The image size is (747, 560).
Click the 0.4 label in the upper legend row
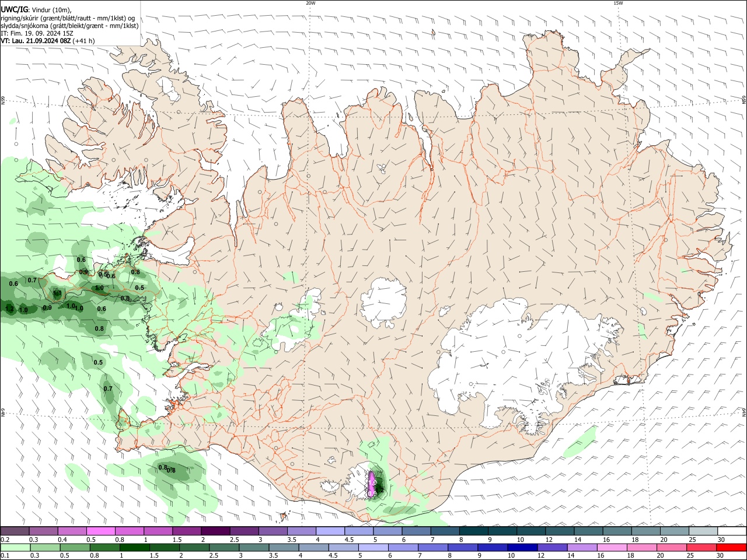click(x=62, y=540)
